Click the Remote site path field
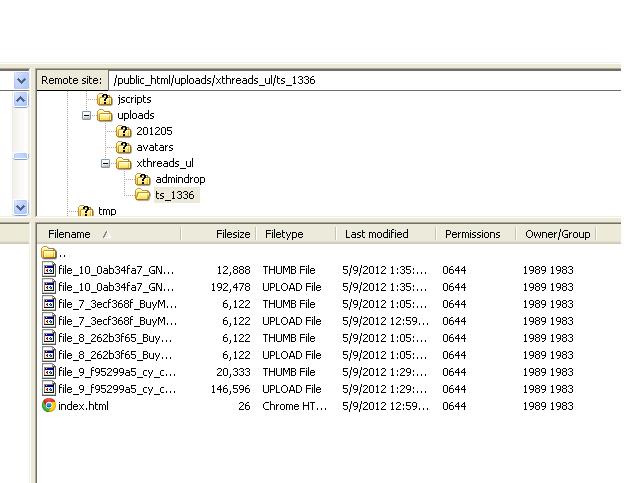This screenshot has height=483, width=639. [x=360, y=80]
